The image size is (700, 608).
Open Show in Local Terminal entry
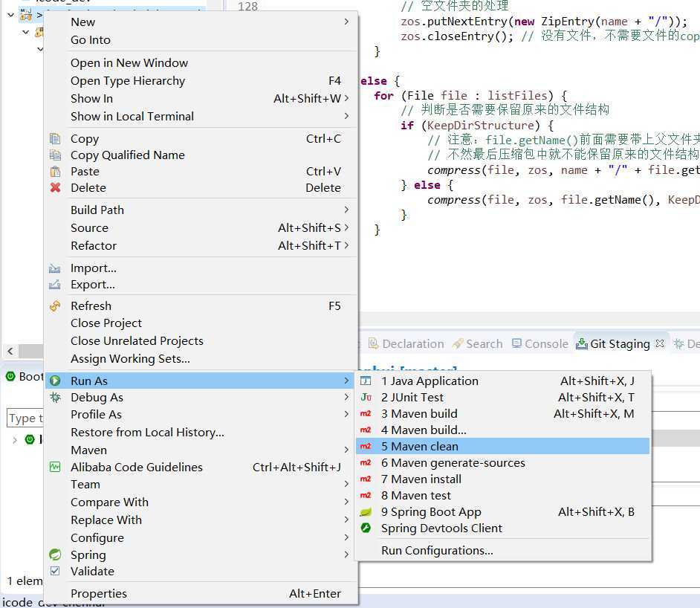tap(201, 117)
